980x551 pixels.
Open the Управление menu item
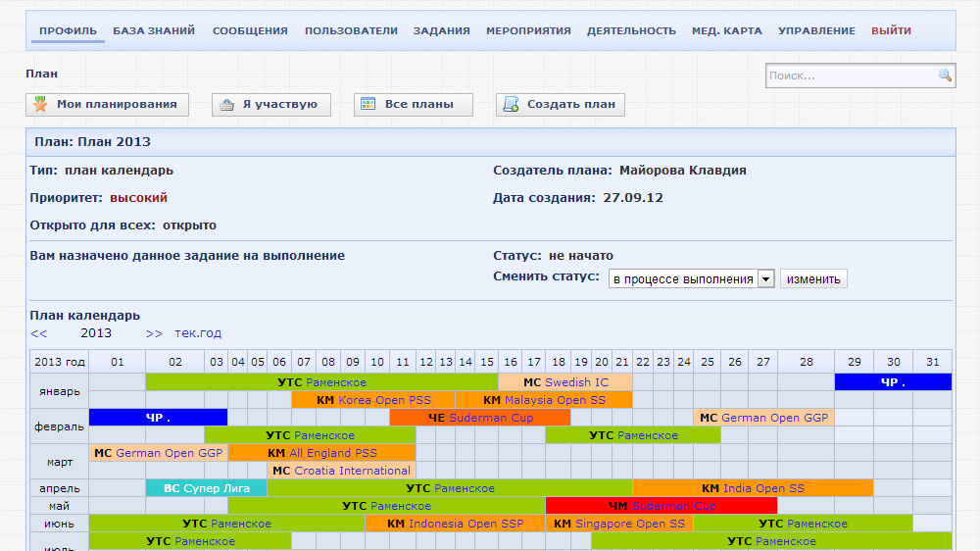pyautogui.click(x=816, y=30)
